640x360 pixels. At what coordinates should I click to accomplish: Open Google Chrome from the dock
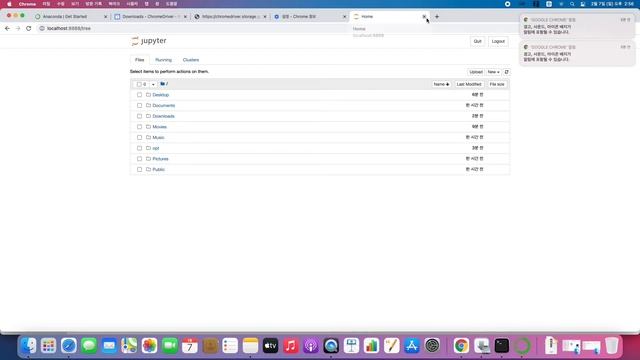[461, 346]
